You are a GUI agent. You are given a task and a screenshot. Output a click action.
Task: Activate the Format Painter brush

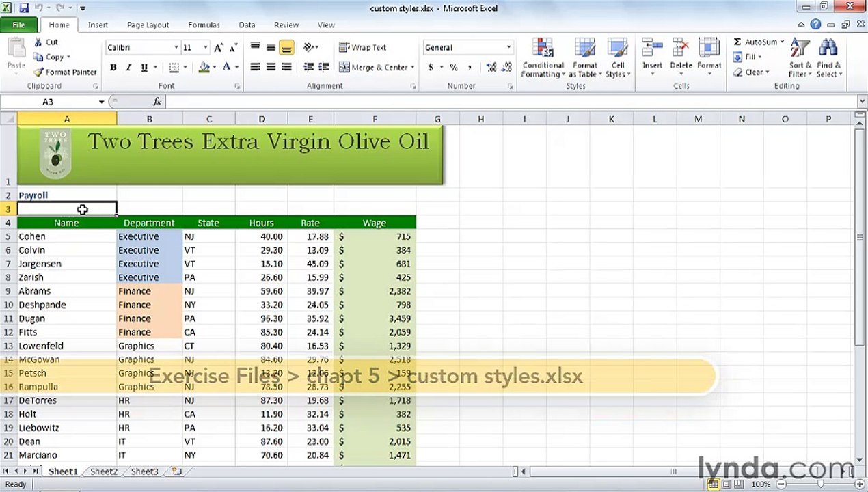pyautogui.click(x=39, y=72)
